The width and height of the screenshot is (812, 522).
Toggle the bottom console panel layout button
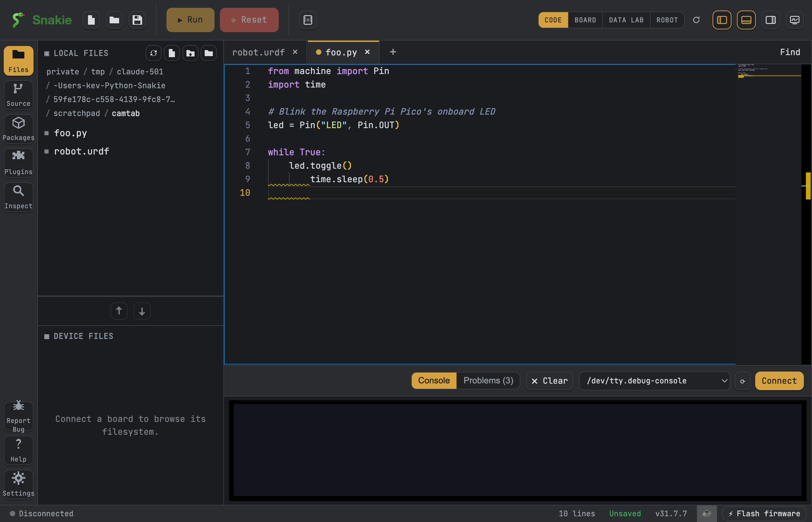click(x=746, y=20)
